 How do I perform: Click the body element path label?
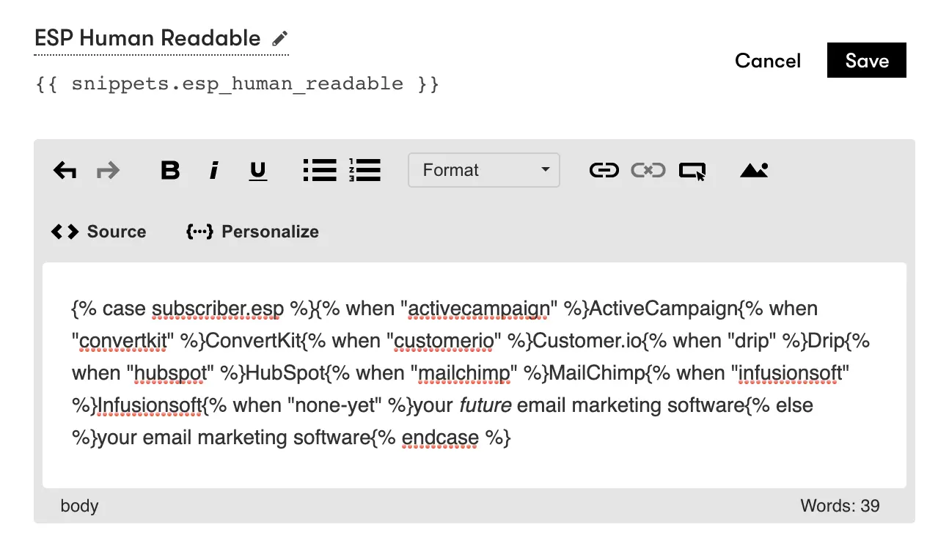(x=79, y=506)
